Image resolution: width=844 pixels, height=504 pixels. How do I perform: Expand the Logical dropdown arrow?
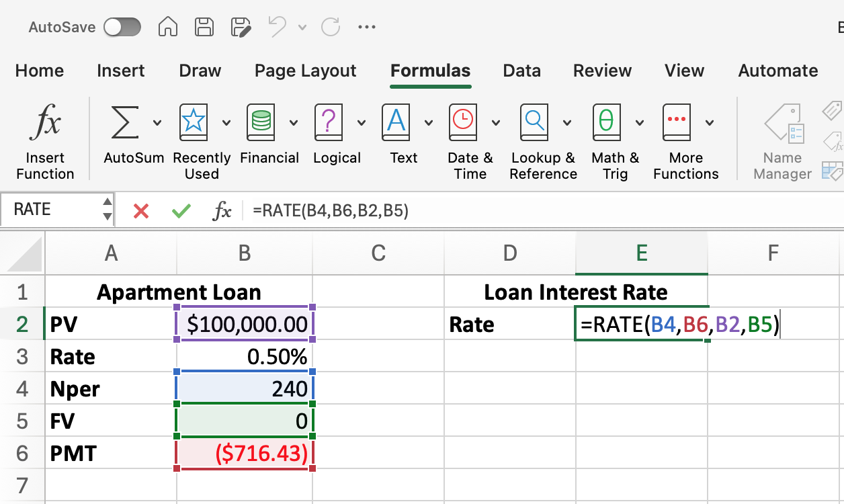tap(362, 122)
